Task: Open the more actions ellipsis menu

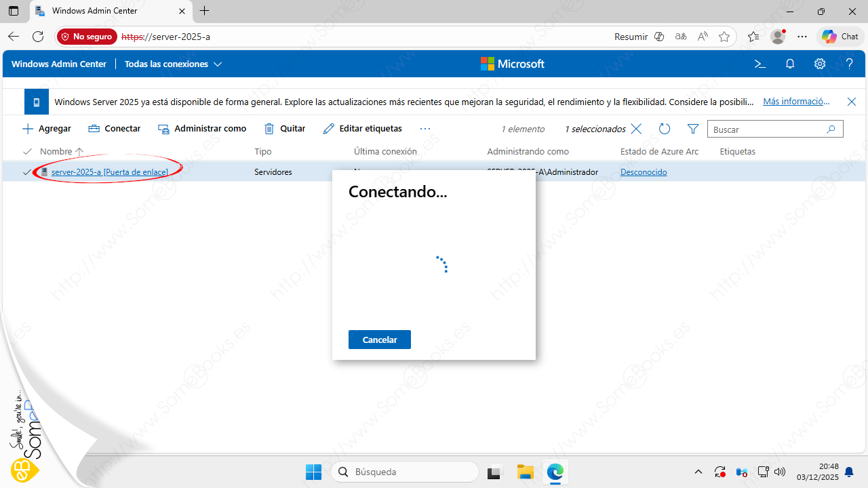Action: (x=425, y=129)
